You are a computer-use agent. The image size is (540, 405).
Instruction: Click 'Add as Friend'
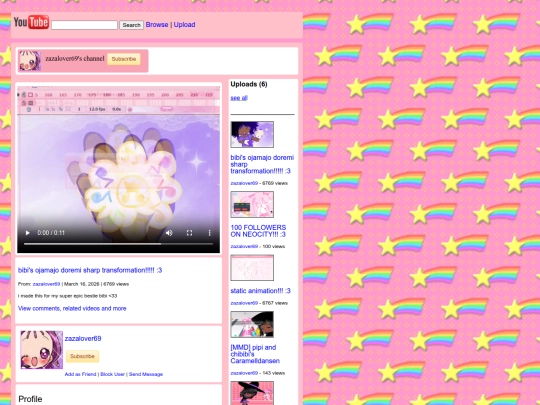pos(80,374)
